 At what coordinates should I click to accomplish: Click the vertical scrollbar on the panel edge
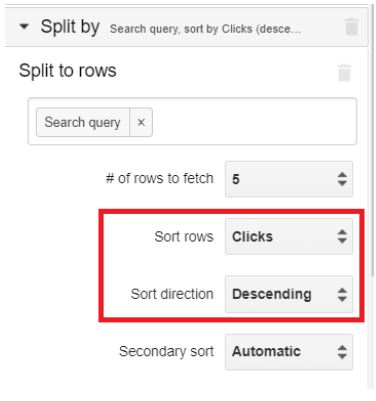click(372, 160)
